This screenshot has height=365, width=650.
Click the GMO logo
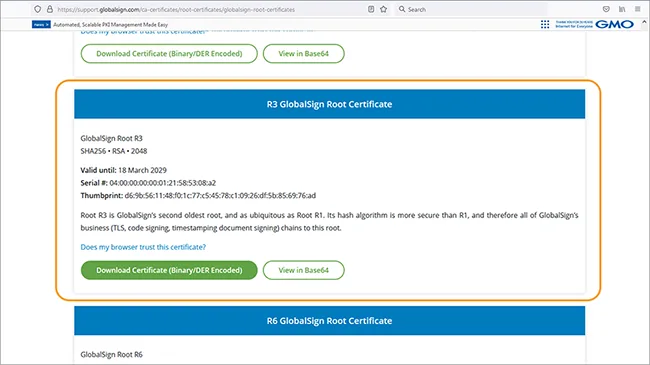tap(614, 24)
